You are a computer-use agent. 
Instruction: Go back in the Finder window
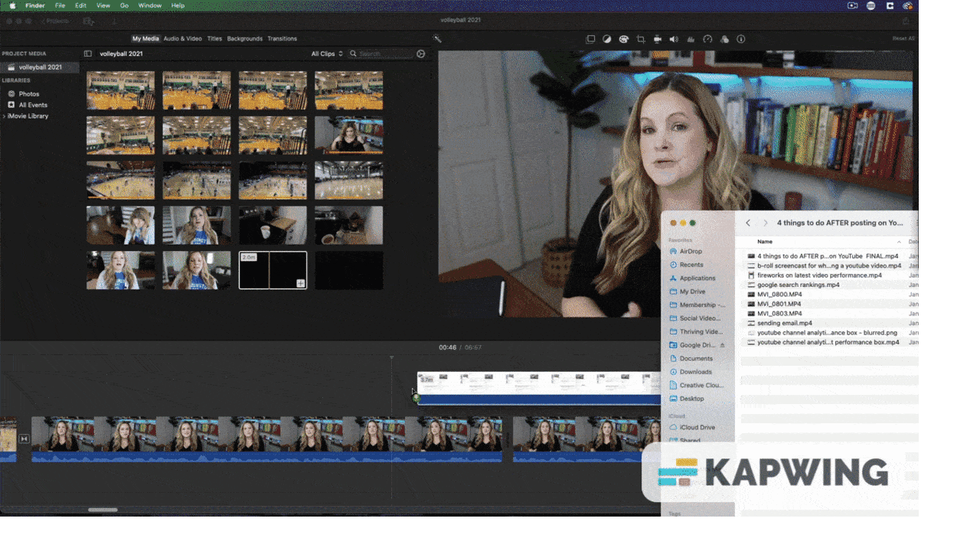pyautogui.click(x=748, y=223)
